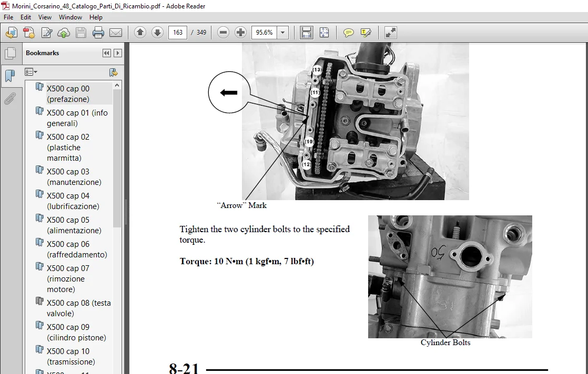Toggle the Bookmarks panel ribbon icon
Image resolution: width=588 pixels, height=374 pixels.
[x=10, y=76]
